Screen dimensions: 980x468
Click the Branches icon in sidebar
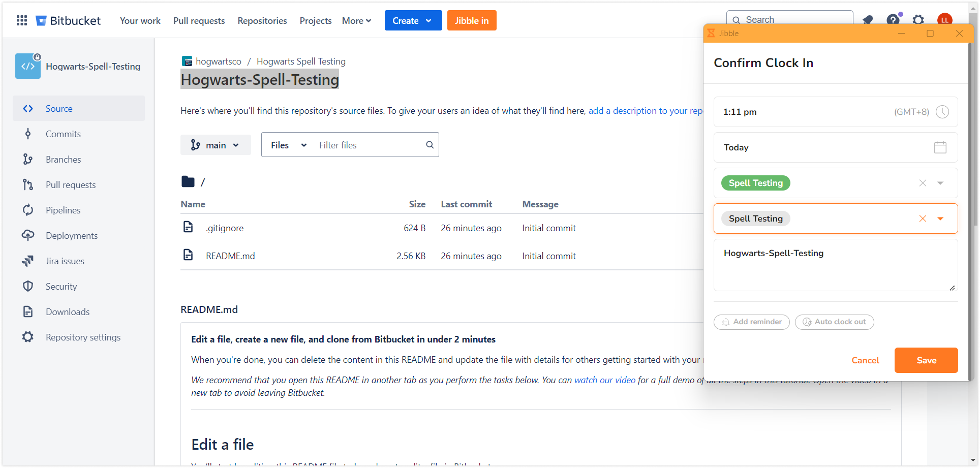28,159
